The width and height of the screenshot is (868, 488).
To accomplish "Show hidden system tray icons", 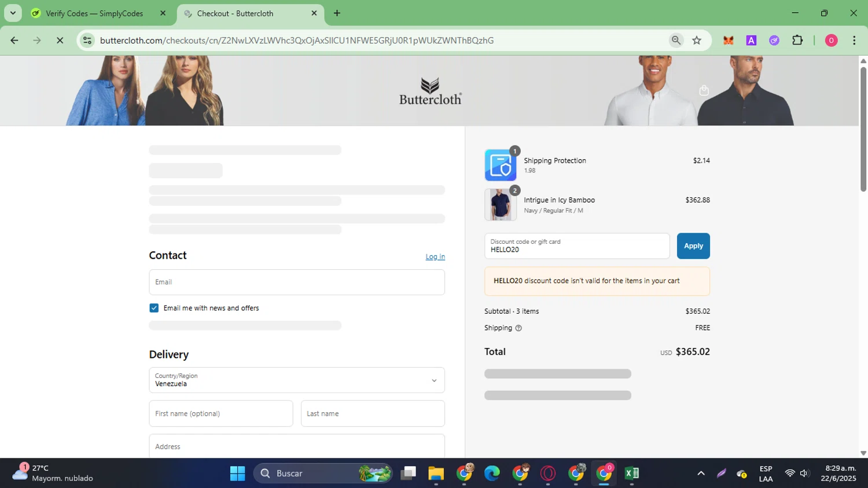I will tap(701, 474).
